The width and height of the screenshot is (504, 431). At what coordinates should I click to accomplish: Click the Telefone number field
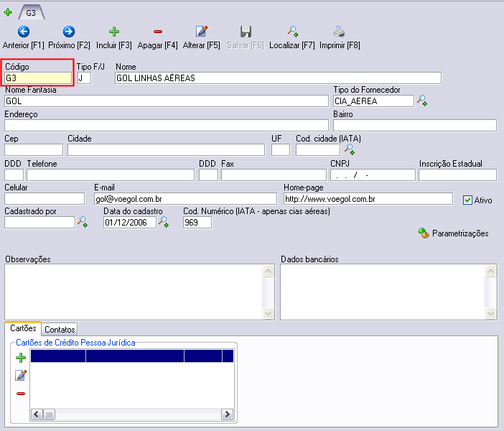111,175
